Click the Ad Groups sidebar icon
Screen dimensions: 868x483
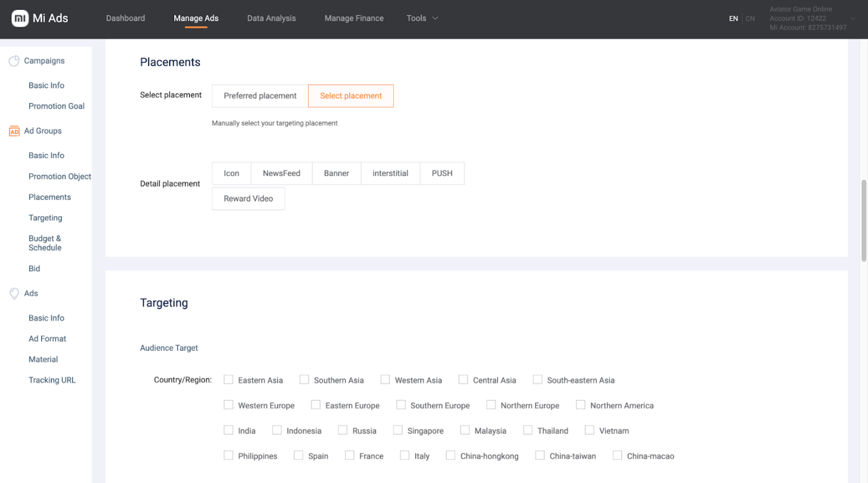14,131
